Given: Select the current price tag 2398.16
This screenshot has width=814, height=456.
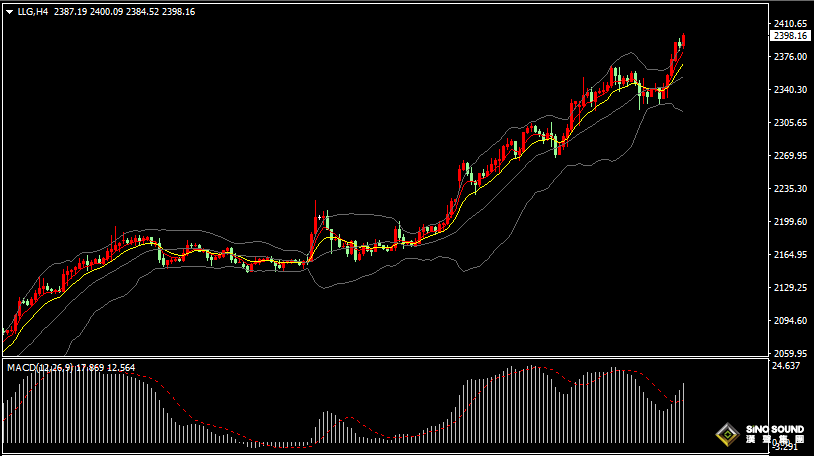Looking at the screenshot, I should point(790,36).
